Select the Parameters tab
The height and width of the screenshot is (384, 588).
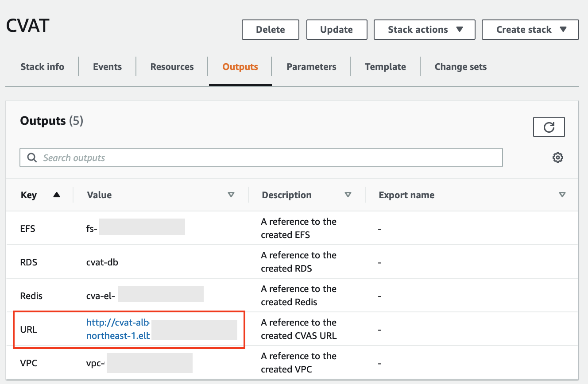click(311, 67)
